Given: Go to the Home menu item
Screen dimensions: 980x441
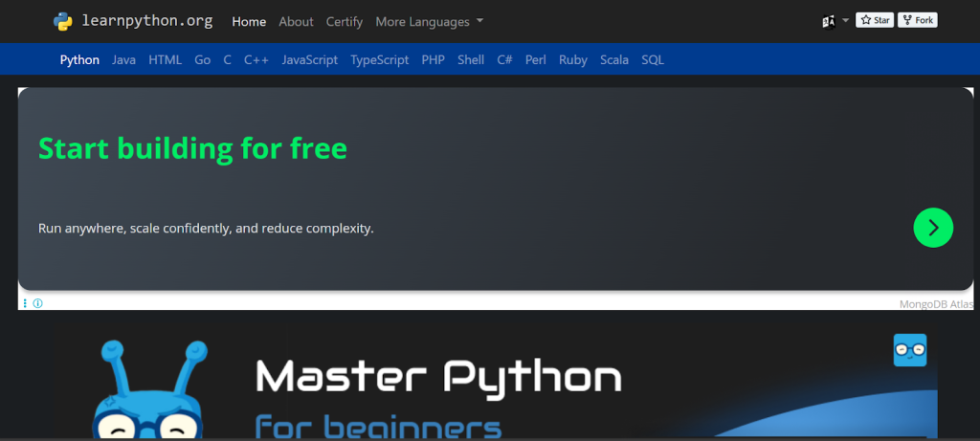Looking at the screenshot, I should pyautogui.click(x=249, y=21).
